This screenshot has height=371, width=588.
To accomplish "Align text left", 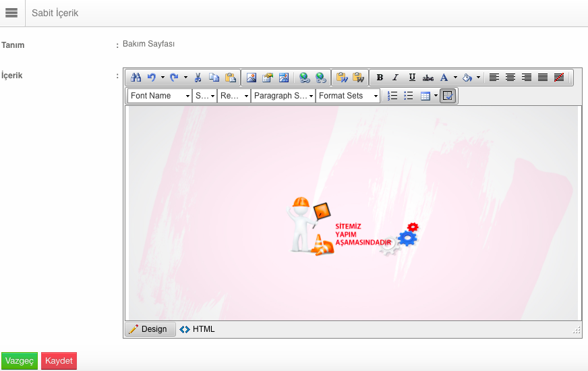I will click(494, 78).
